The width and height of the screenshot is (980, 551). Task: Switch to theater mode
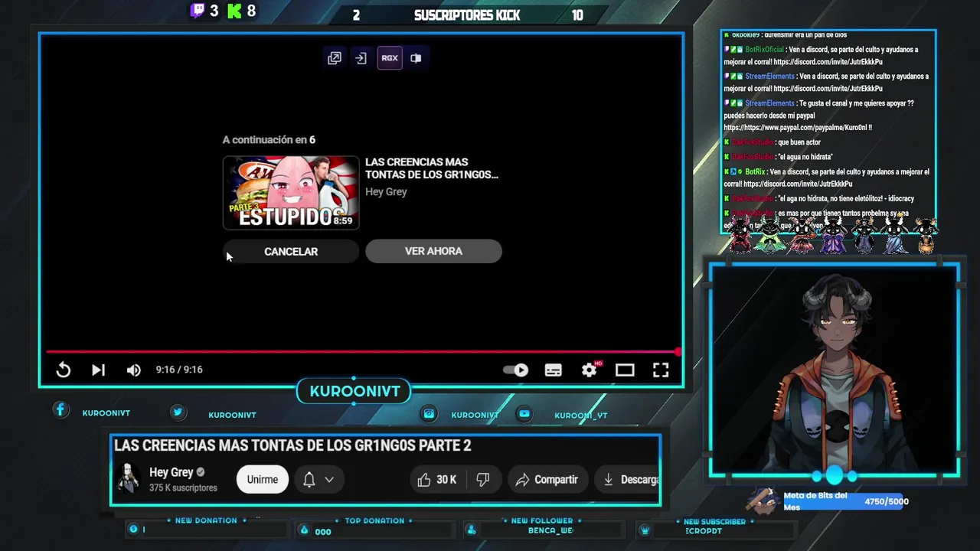click(625, 370)
